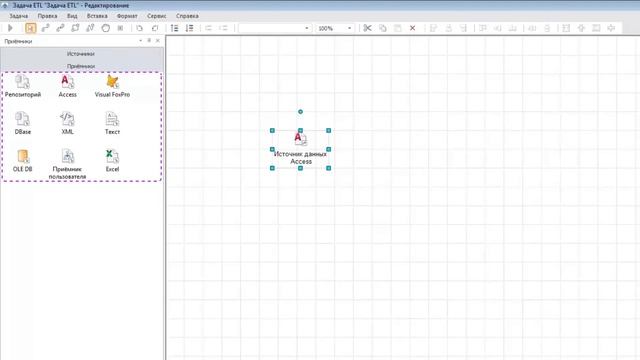
Task: Select the Текст receiver
Action: tap(112, 123)
